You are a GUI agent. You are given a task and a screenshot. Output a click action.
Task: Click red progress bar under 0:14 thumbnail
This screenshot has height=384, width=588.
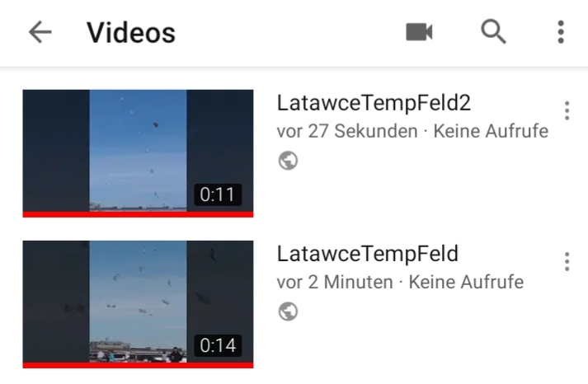point(138,365)
